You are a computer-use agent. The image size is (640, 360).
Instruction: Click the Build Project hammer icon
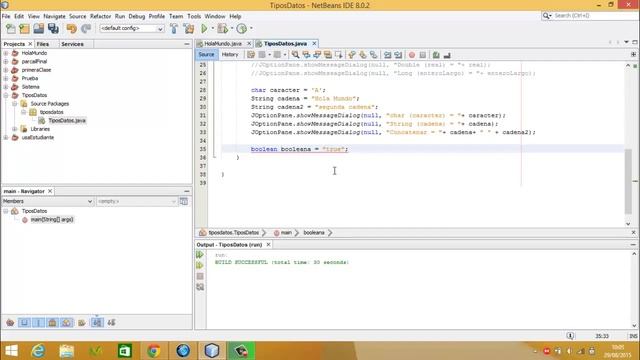point(174,29)
